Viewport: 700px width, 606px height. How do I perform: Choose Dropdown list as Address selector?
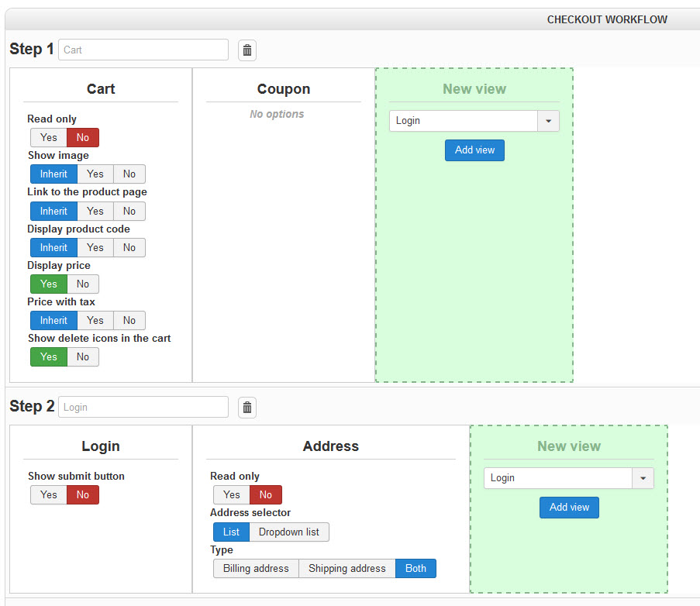point(289,532)
